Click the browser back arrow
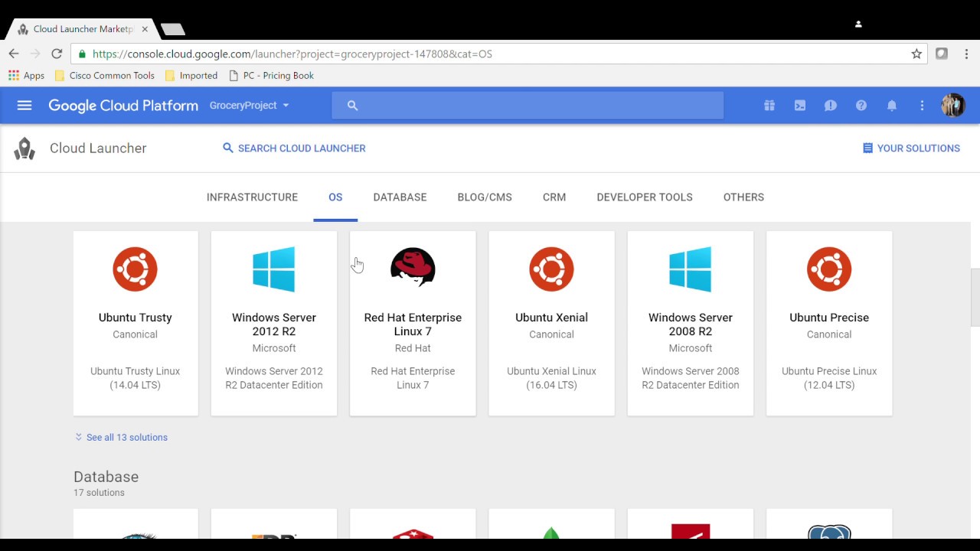The height and width of the screenshot is (551, 980). [x=14, y=54]
